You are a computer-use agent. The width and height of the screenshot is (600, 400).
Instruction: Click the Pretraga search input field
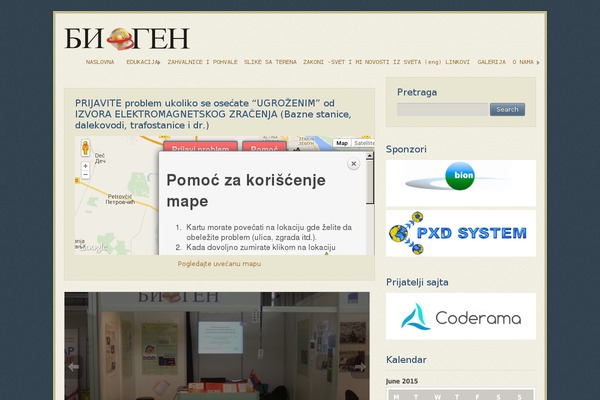[443, 109]
